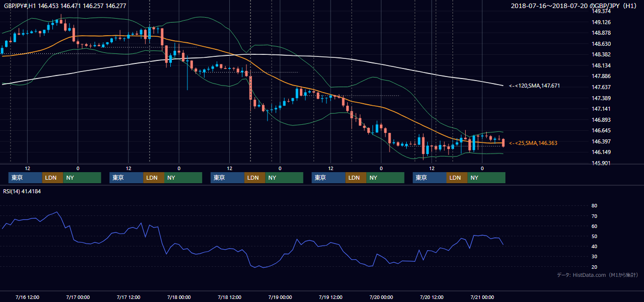The image size is (644, 302).
Task: Select the 7/18 00:00 date label
Action: [179, 297]
